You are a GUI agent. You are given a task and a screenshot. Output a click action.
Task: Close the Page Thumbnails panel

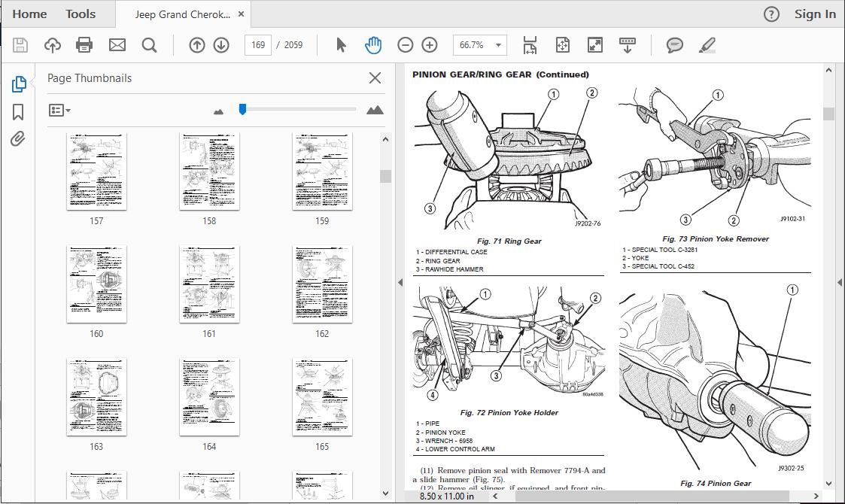coord(375,78)
